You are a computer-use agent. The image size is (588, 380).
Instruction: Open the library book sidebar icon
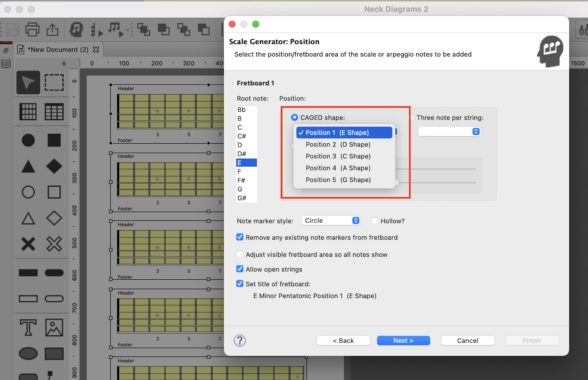(6, 64)
